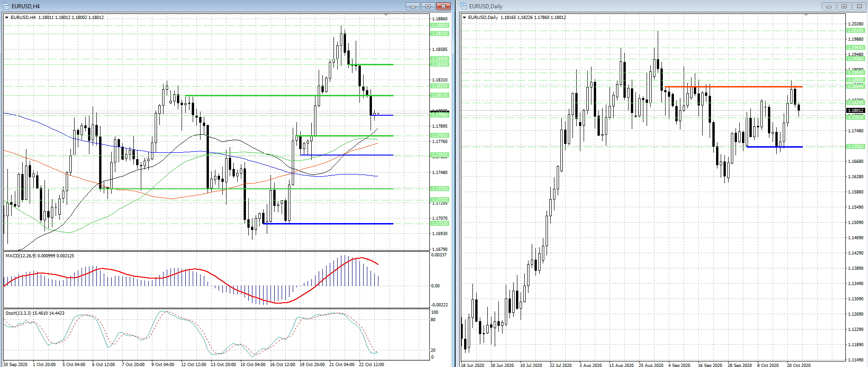Click the 1.18500 green price label on H4
868x367 pixels.
[x=440, y=59]
